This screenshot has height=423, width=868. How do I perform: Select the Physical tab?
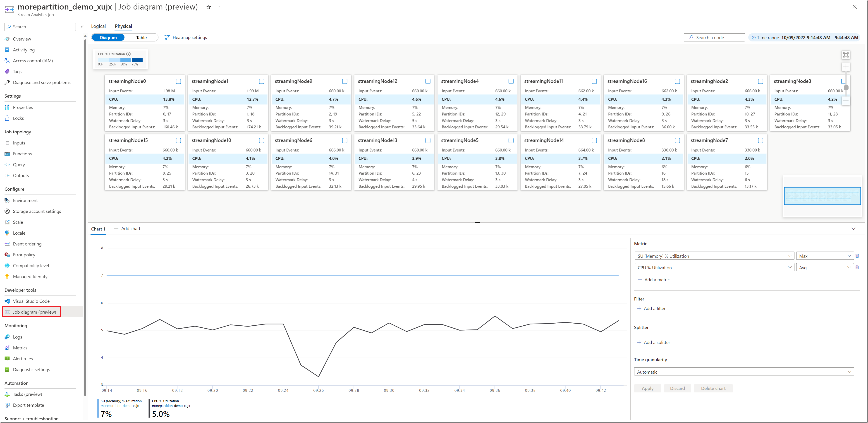click(x=123, y=26)
